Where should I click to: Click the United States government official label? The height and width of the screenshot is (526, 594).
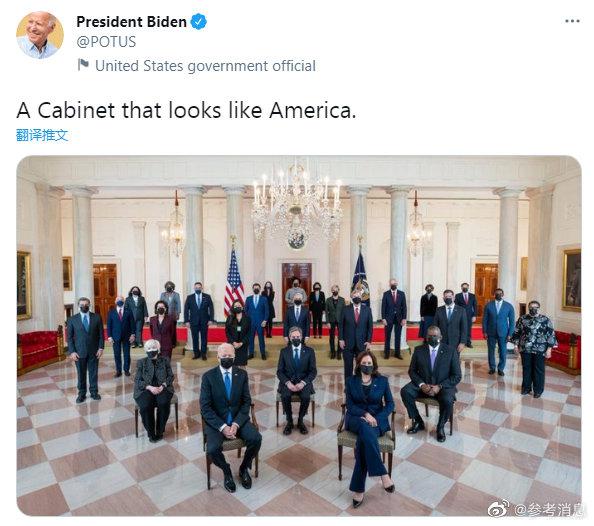pos(205,66)
